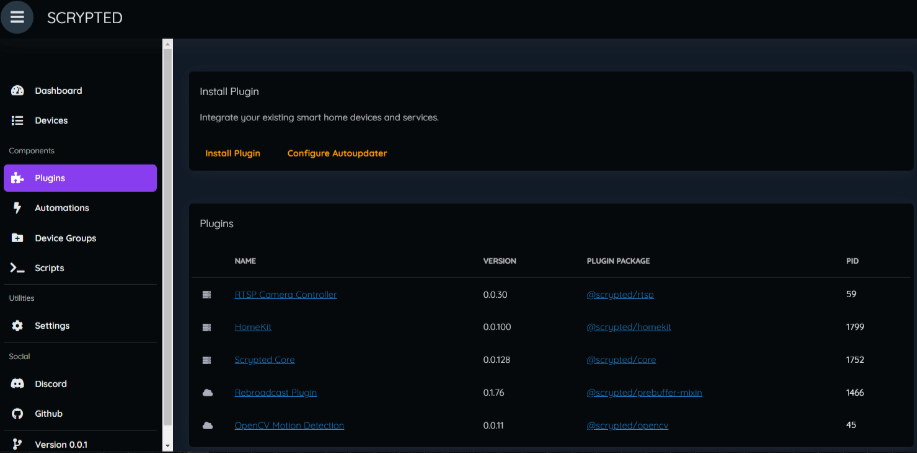Go to Devices in the sidebar
Screen dimensions: 917x453
click(80, 120)
